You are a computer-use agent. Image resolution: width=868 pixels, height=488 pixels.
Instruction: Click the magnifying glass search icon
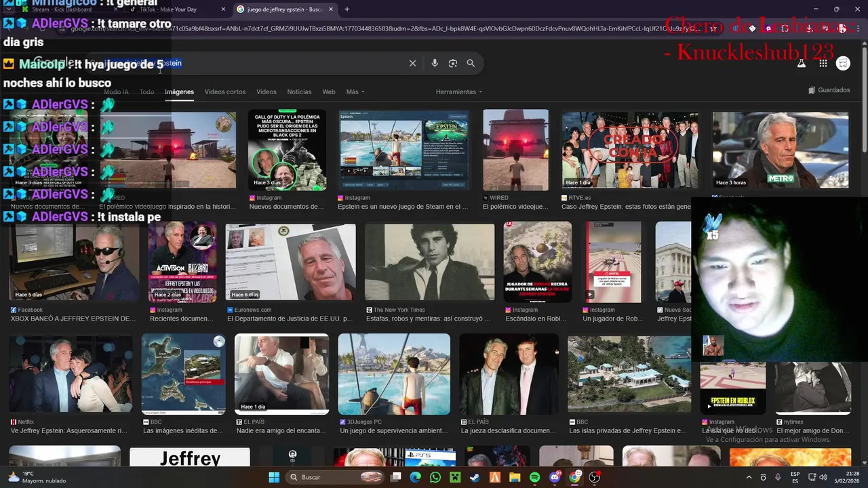click(x=471, y=63)
